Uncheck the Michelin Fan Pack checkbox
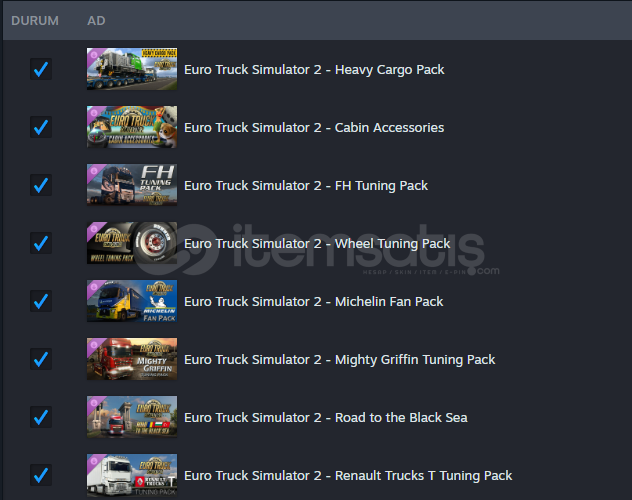 point(41,301)
